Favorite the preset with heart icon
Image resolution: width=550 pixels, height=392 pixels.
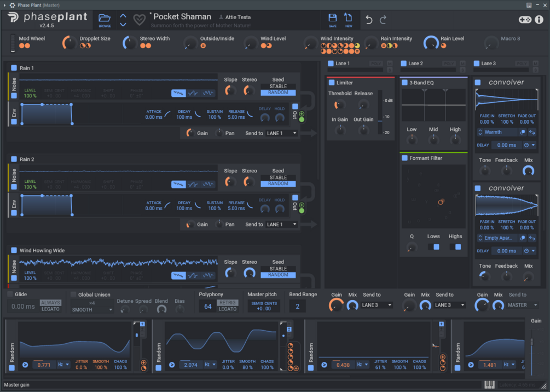139,20
